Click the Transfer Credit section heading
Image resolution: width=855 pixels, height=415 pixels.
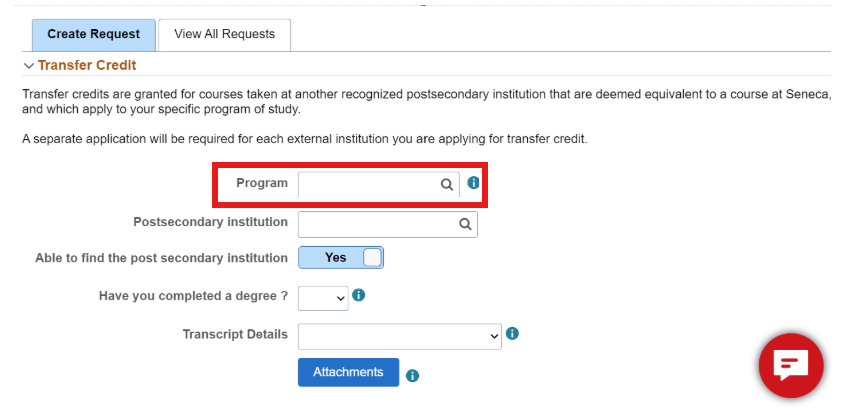(x=87, y=65)
